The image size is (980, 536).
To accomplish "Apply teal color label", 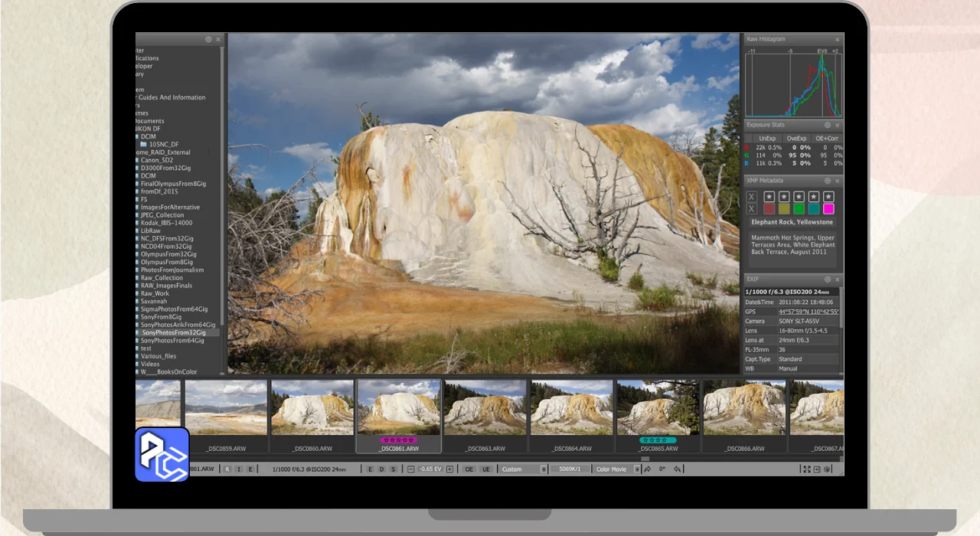I will point(814,208).
